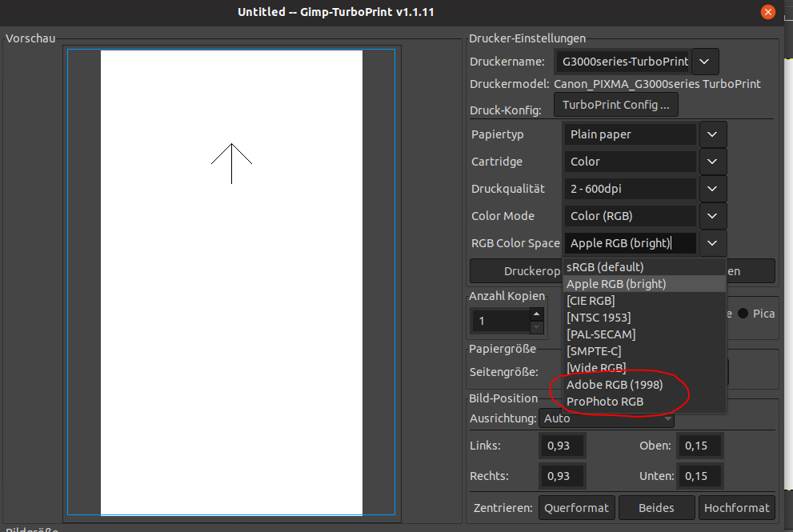Image resolution: width=793 pixels, height=532 pixels.
Task: Collapse the RGB Color Space dropdown
Action: [712, 243]
